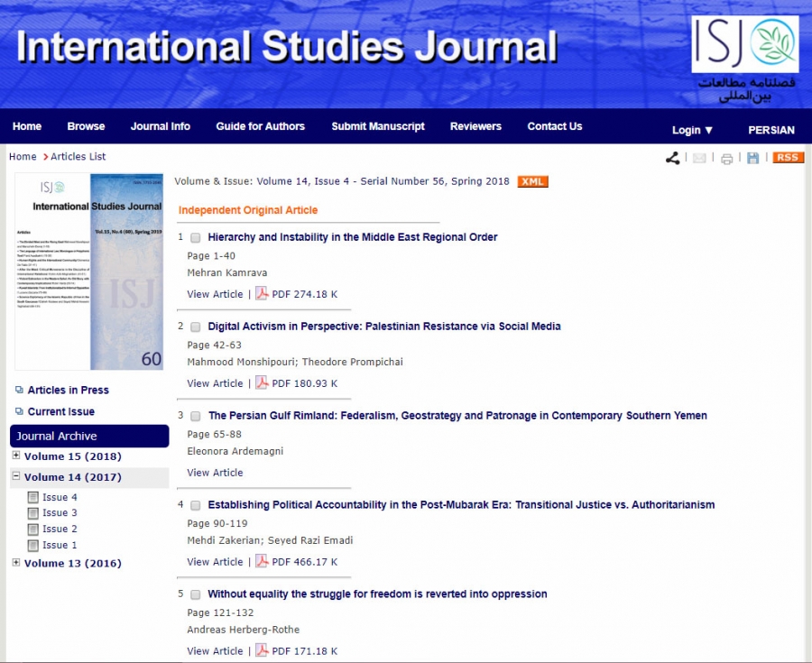Image resolution: width=812 pixels, height=663 pixels.
Task: Open the Reviewers menu item
Action: (x=475, y=126)
